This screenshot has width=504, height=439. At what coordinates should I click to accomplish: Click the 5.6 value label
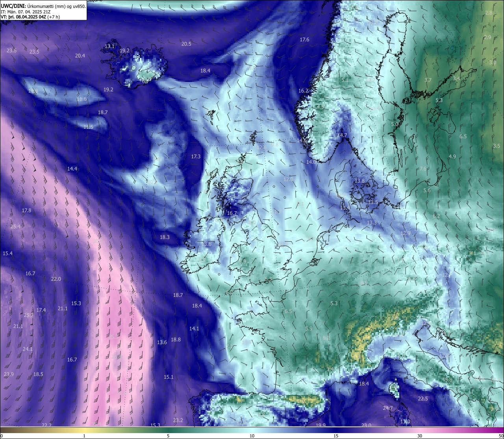pos(427,191)
